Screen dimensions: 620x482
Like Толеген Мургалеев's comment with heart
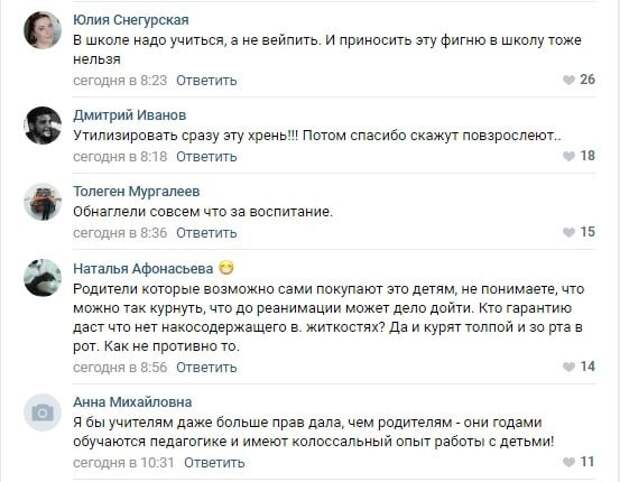tap(569, 232)
